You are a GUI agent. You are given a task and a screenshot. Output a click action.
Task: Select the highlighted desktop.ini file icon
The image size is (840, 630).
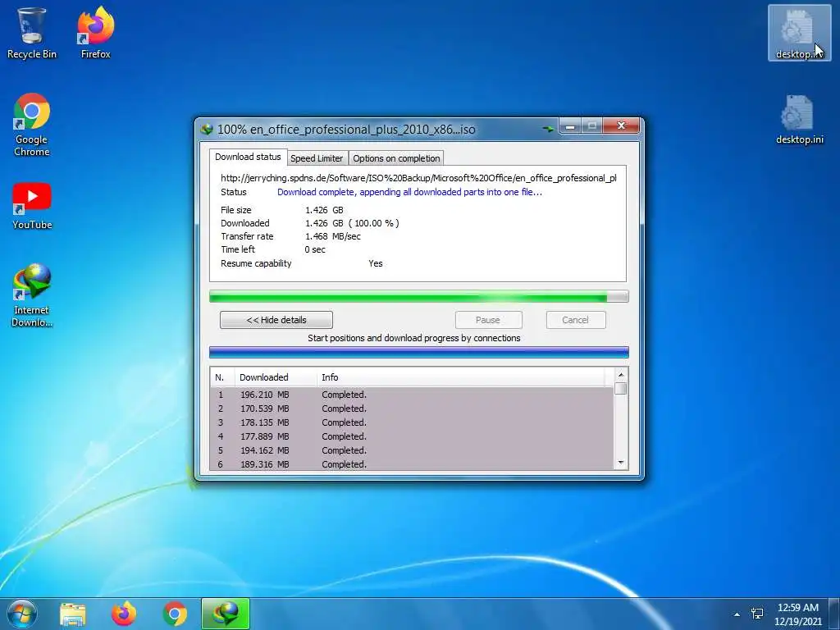click(x=799, y=32)
